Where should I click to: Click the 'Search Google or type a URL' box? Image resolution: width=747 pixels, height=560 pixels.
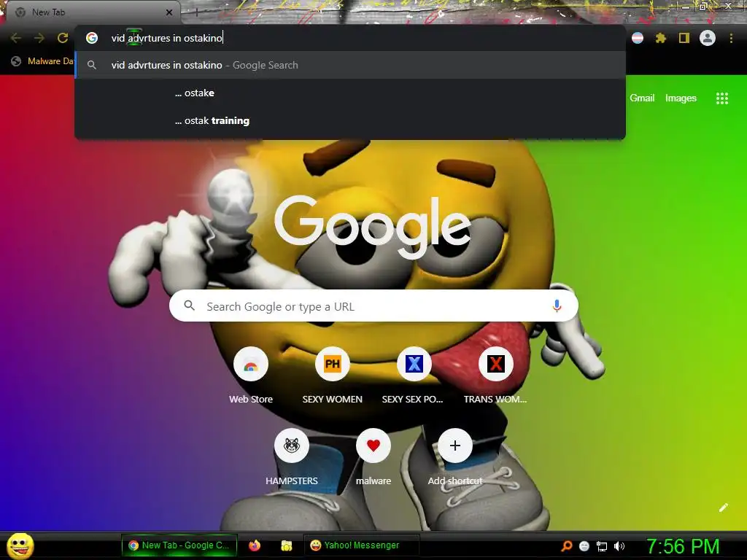(374, 306)
